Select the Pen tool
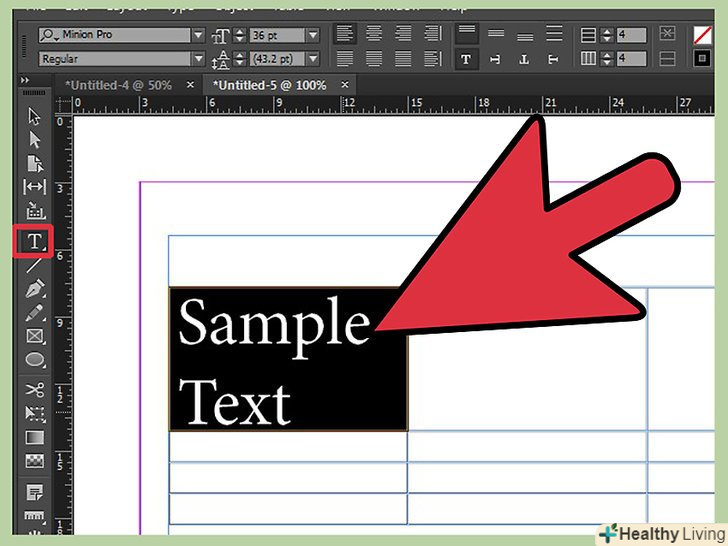The width and height of the screenshot is (728, 546). tap(35, 288)
